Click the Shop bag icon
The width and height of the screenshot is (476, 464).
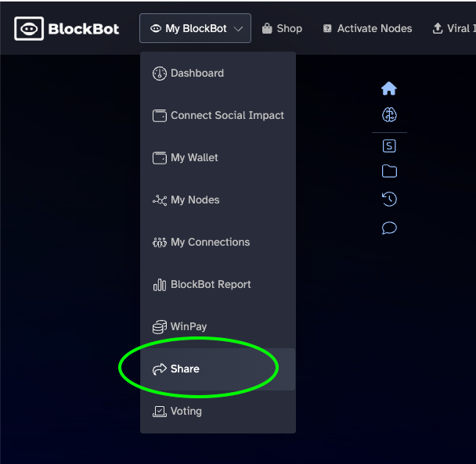click(267, 28)
